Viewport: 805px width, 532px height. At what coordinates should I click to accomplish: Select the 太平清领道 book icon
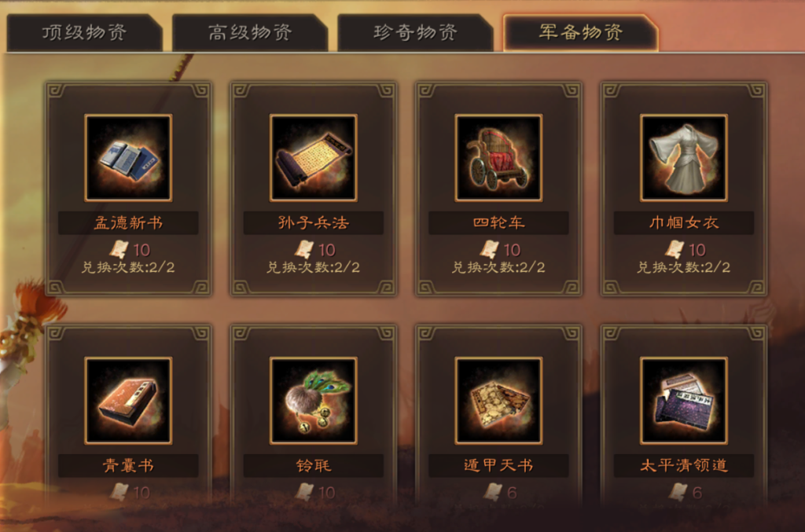[684, 401]
